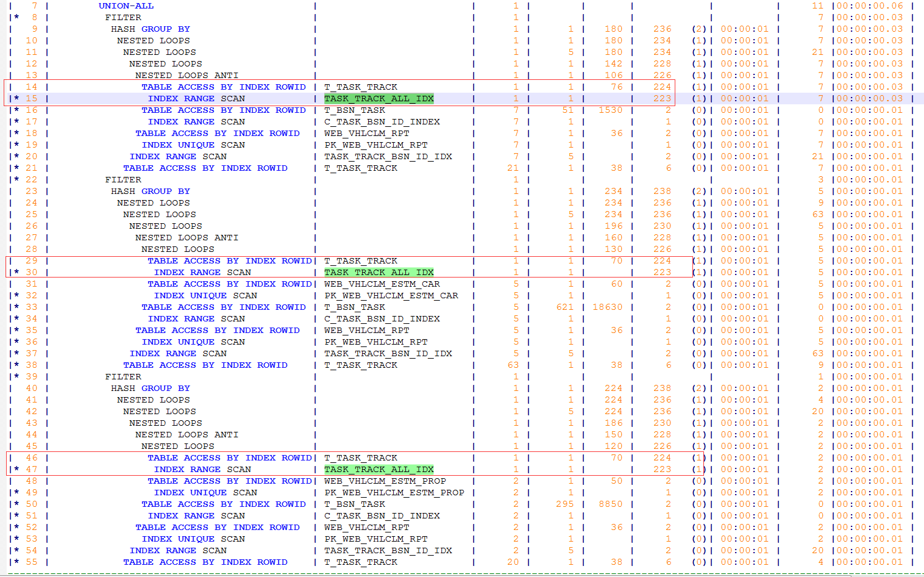Select WEB_VHLCLM_RPT object on line 35
924x577 pixels.
pyautogui.click(x=367, y=331)
